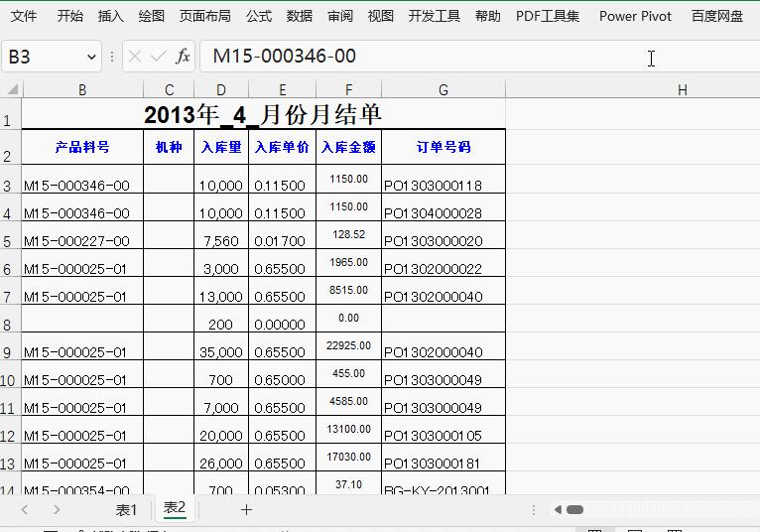The height and width of the screenshot is (532, 760).
Task: Click the formula bar containing M15-000346-00
Action: pos(480,57)
